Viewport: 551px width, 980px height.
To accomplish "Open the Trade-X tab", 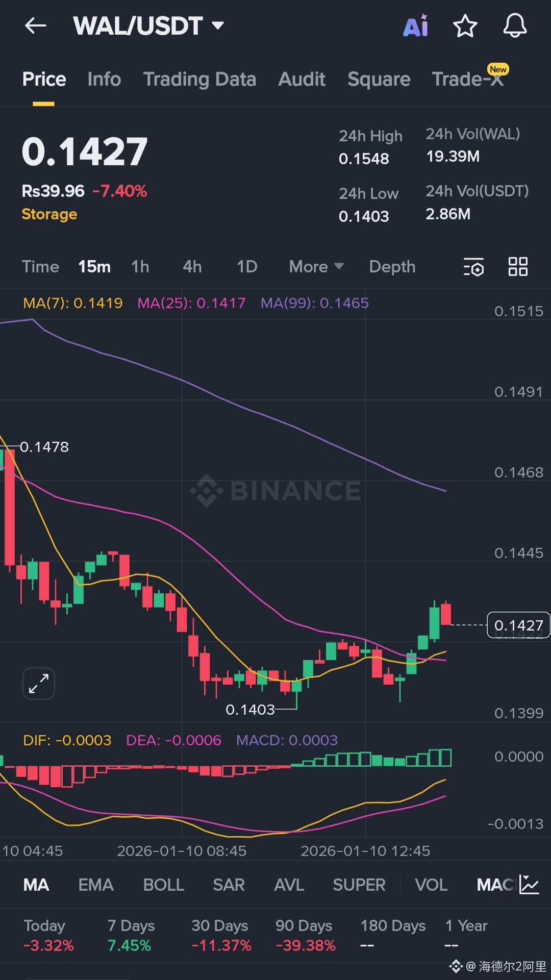I will pos(467,80).
